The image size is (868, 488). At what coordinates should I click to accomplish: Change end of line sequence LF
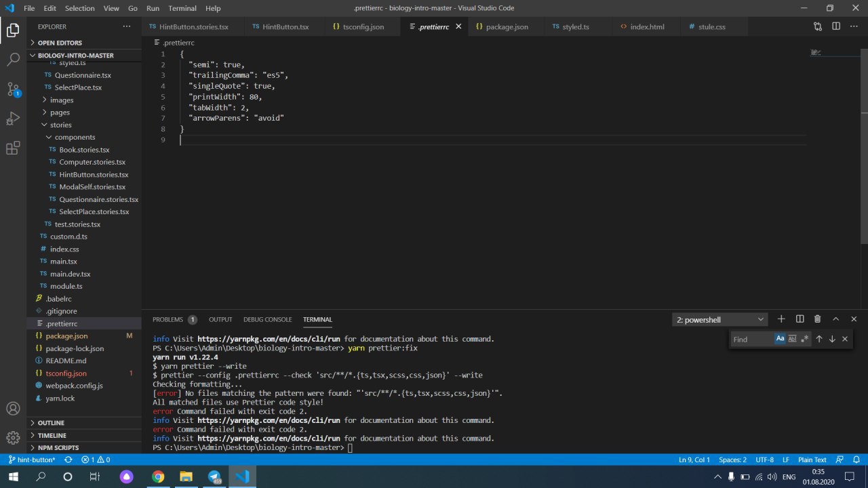coord(786,460)
